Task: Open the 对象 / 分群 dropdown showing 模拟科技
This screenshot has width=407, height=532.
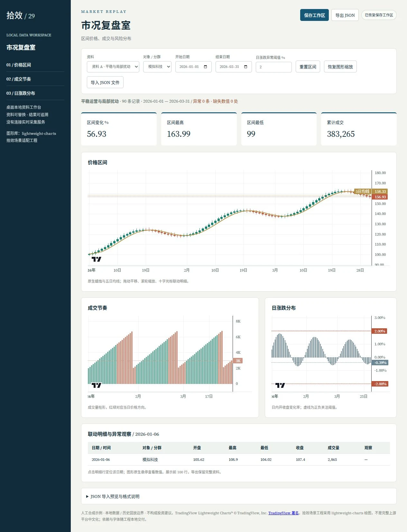Action: tap(157, 67)
